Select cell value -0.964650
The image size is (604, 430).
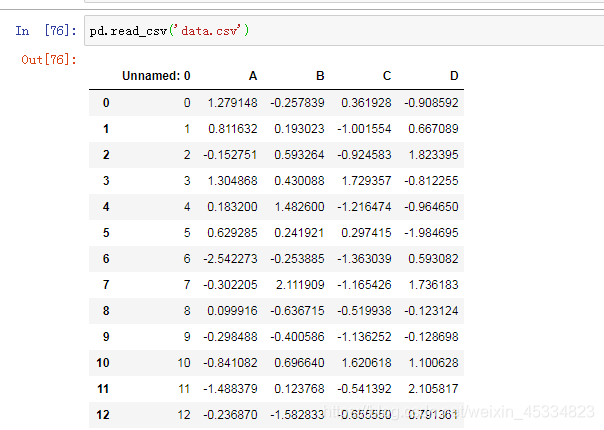point(431,207)
